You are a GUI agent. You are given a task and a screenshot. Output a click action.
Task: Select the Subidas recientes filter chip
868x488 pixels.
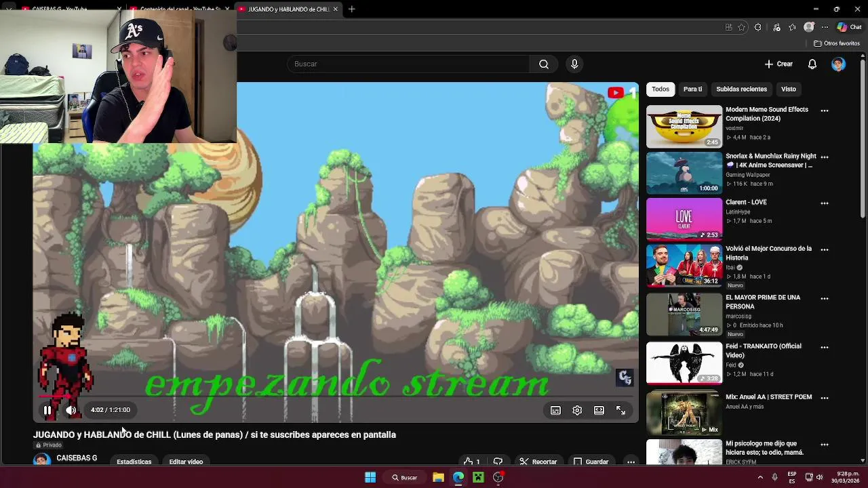click(741, 89)
